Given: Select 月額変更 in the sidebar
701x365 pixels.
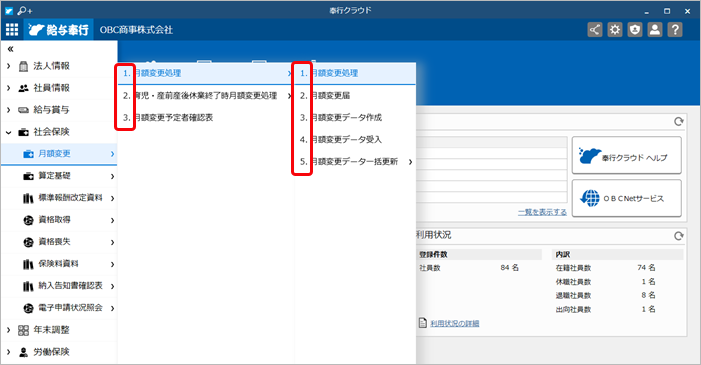Looking at the screenshot, I should click(59, 154).
